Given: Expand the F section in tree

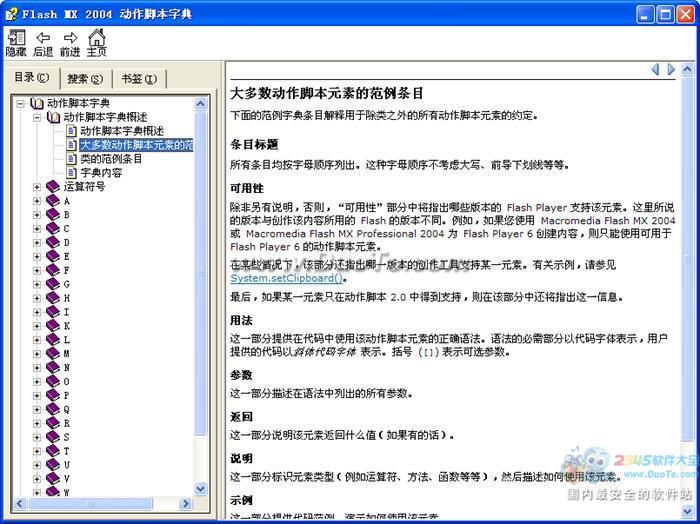Looking at the screenshot, I should [37, 270].
